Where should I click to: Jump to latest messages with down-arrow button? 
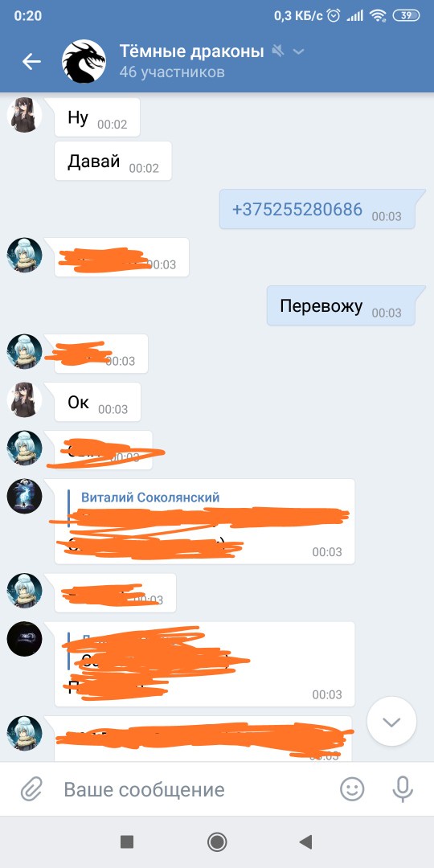click(x=392, y=722)
